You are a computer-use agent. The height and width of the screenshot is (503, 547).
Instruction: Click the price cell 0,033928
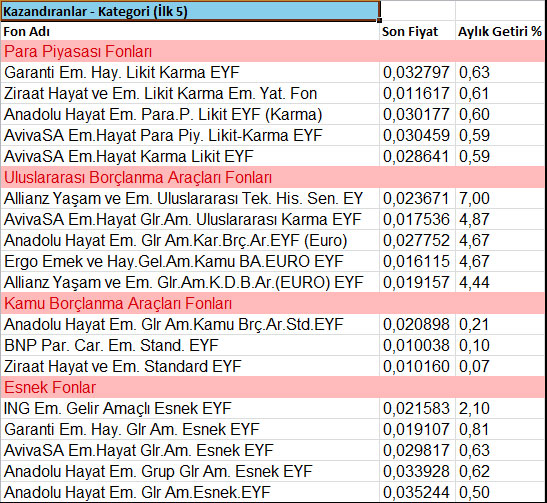coord(417,471)
